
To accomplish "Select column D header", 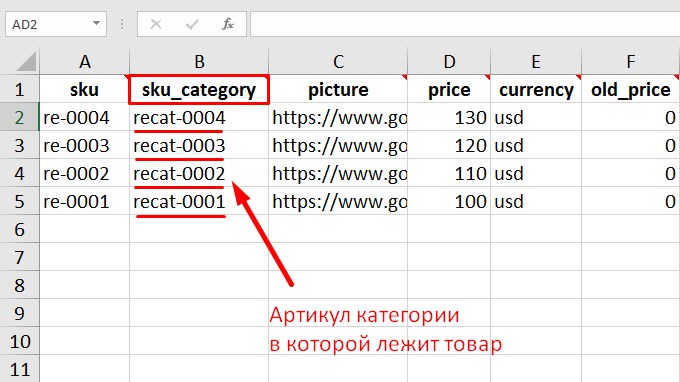I will pos(449,61).
